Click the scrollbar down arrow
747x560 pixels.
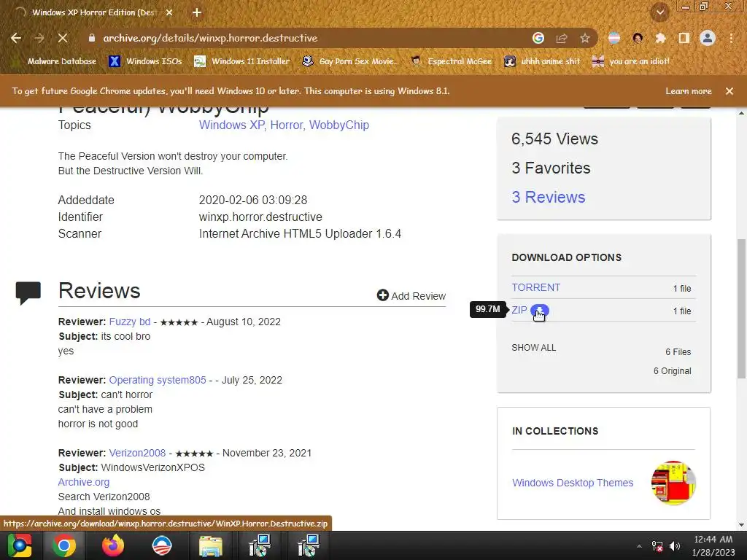pyautogui.click(x=741, y=525)
